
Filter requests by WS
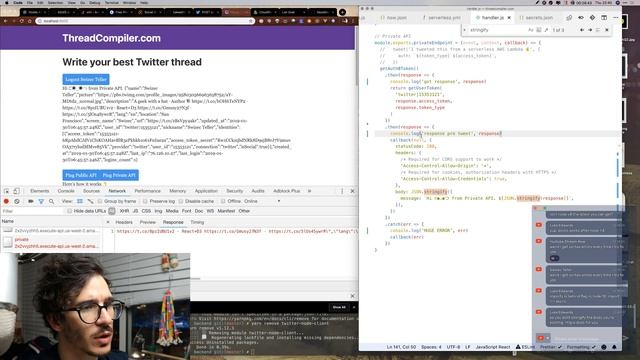tap(210, 211)
